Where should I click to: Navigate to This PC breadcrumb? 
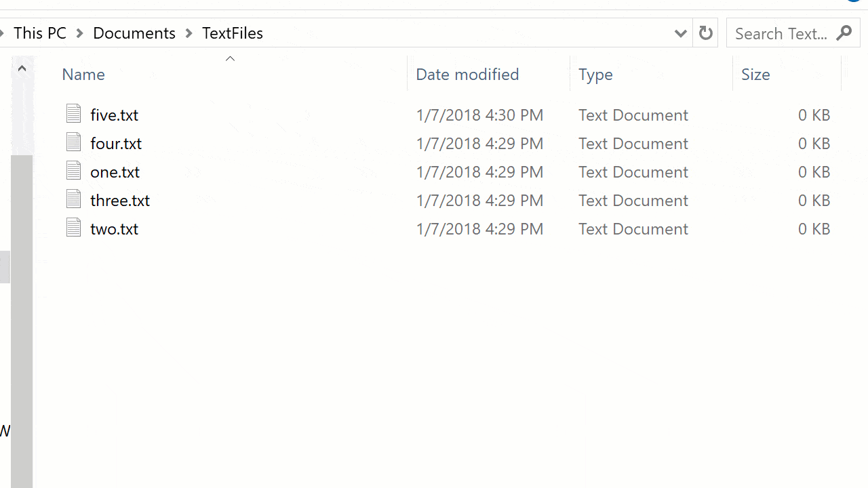(40, 33)
